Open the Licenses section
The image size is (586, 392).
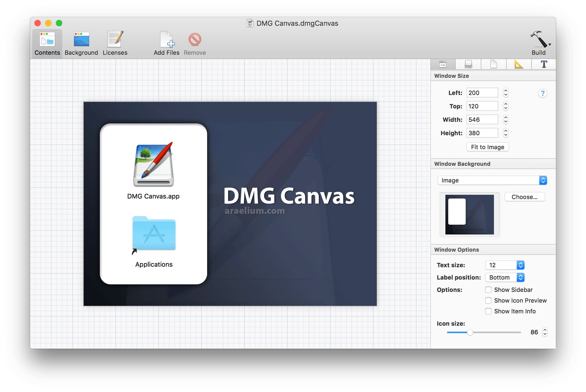pyautogui.click(x=115, y=42)
